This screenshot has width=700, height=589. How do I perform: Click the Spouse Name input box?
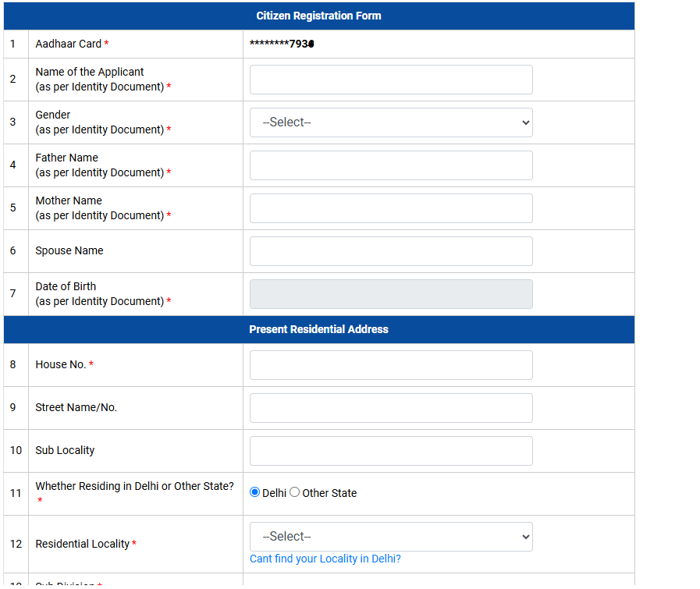[390, 251]
